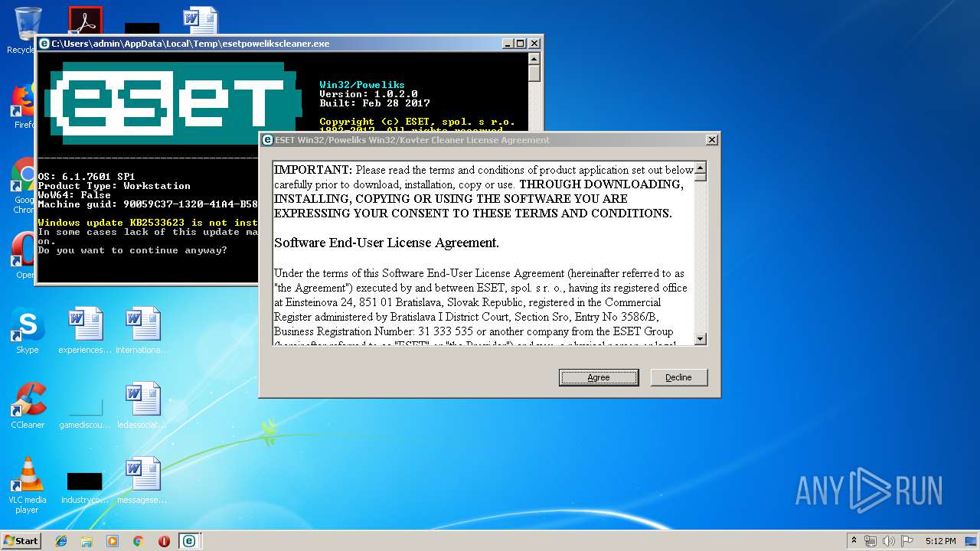Open the network tray icon
This screenshot has width=980, height=551.
click(871, 541)
